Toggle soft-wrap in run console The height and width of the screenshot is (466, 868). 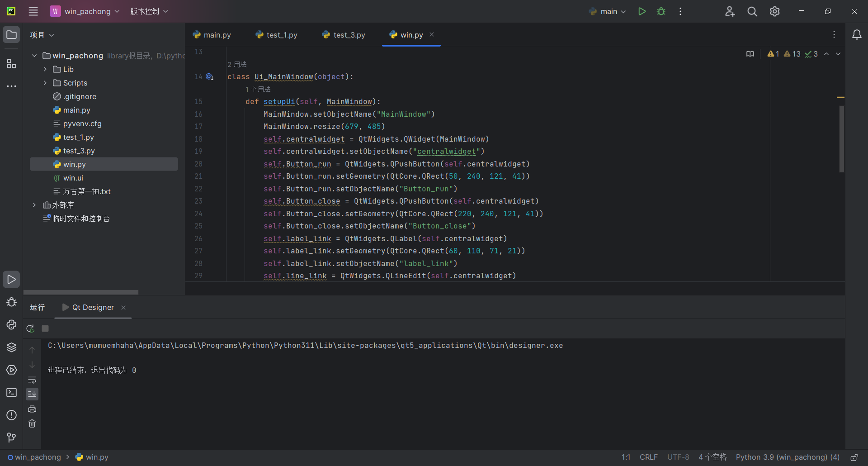click(32, 380)
